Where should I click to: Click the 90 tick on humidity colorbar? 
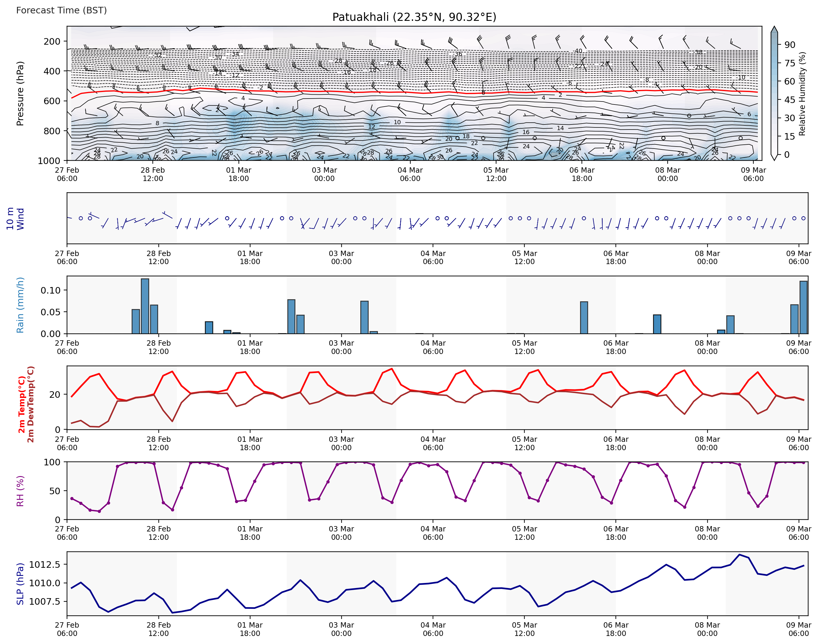[x=790, y=45]
